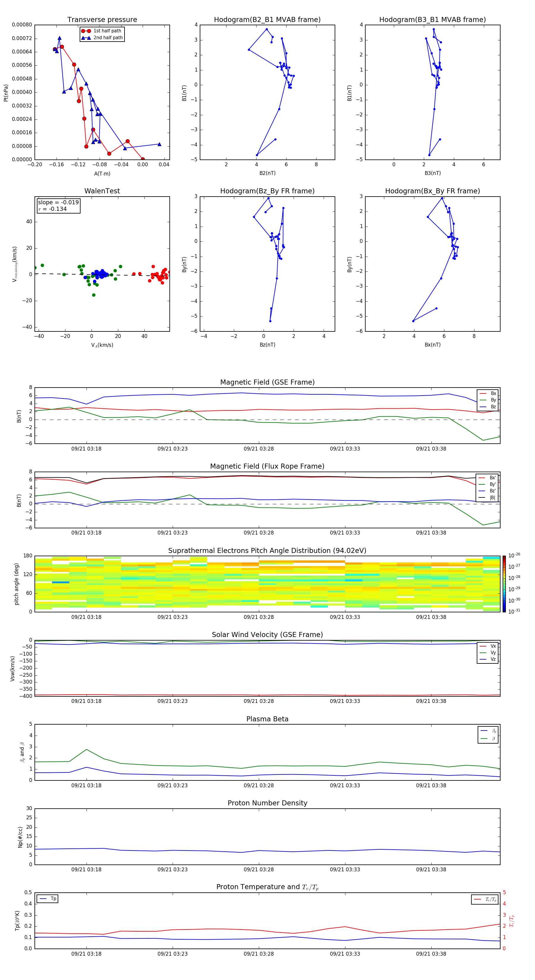Click the 'Magnetic Field (Flux Rope Frame)' title
The width and height of the screenshot is (535, 980).
[267, 467]
